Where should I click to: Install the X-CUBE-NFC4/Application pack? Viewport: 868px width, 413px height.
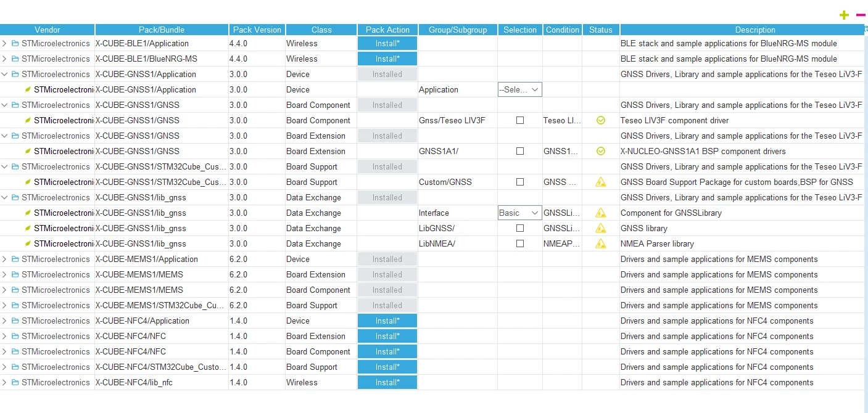coord(387,321)
